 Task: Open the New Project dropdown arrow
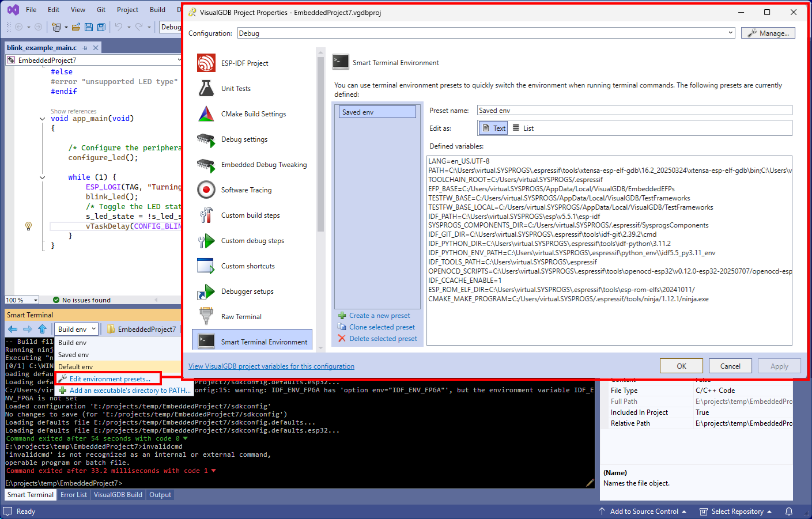coord(66,27)
